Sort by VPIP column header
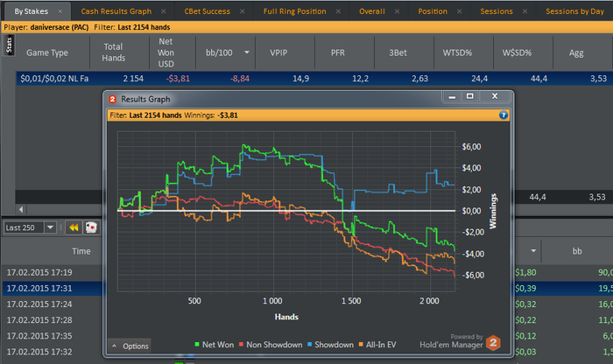 [278, 52]
